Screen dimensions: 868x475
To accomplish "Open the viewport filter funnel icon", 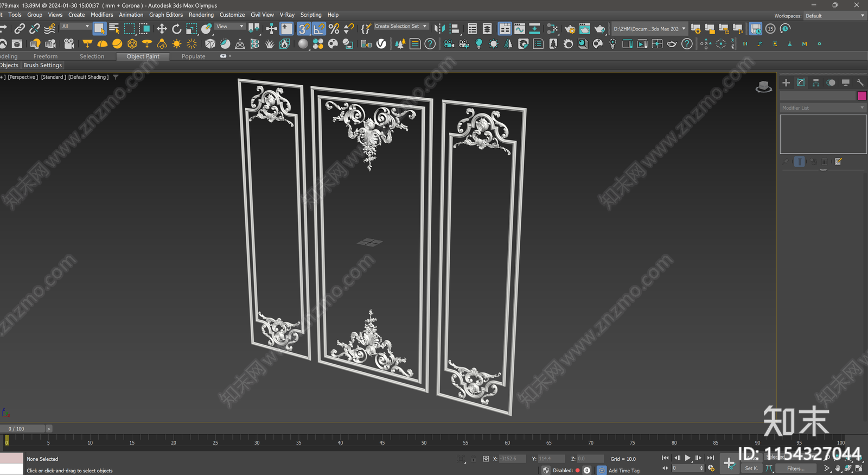I will 116,77.
